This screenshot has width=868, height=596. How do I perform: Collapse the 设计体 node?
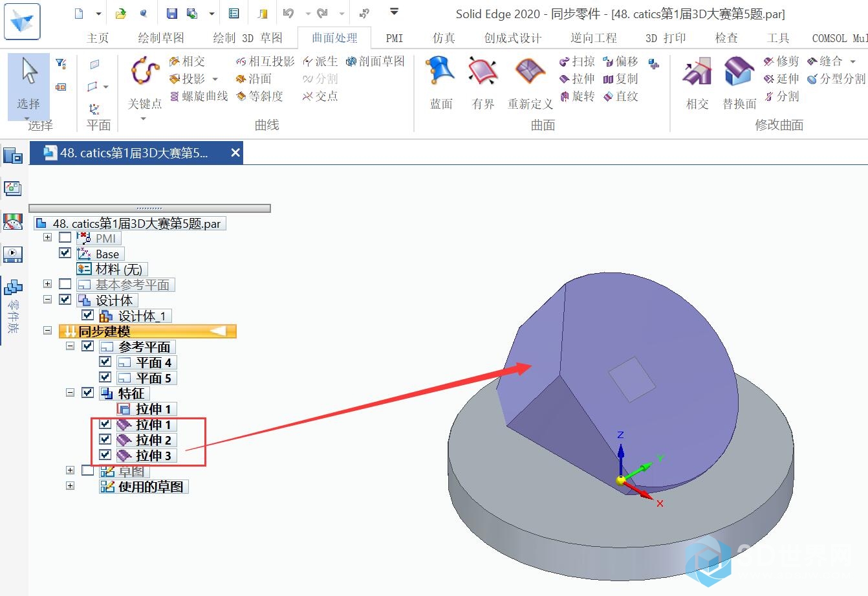pos(47,300)
